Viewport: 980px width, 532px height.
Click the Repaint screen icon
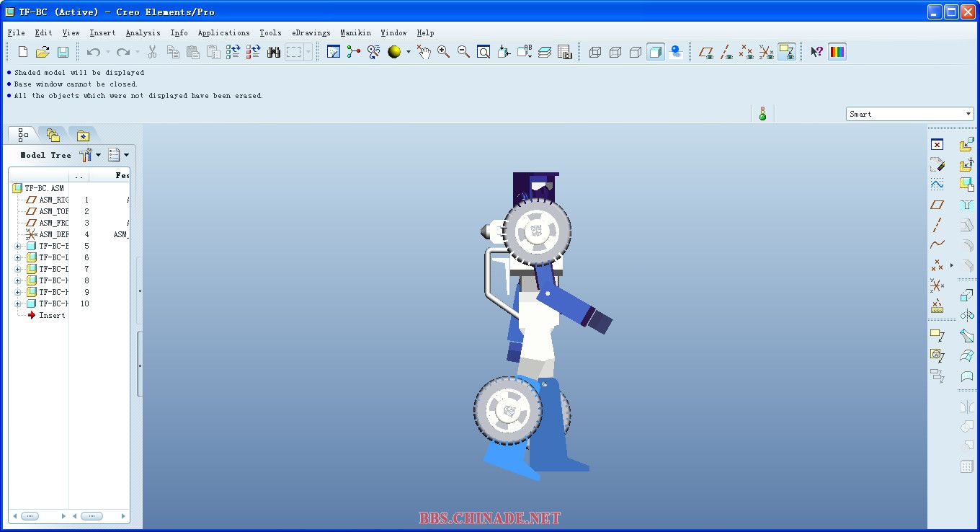333,52
